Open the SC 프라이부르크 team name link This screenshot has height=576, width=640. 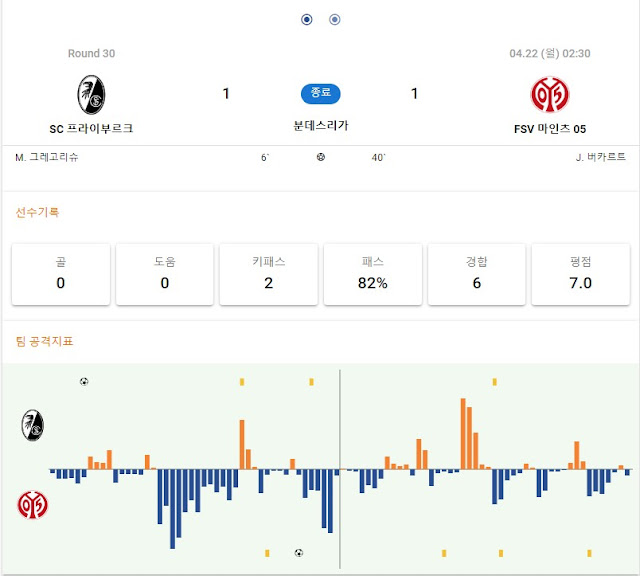point(91,129)
